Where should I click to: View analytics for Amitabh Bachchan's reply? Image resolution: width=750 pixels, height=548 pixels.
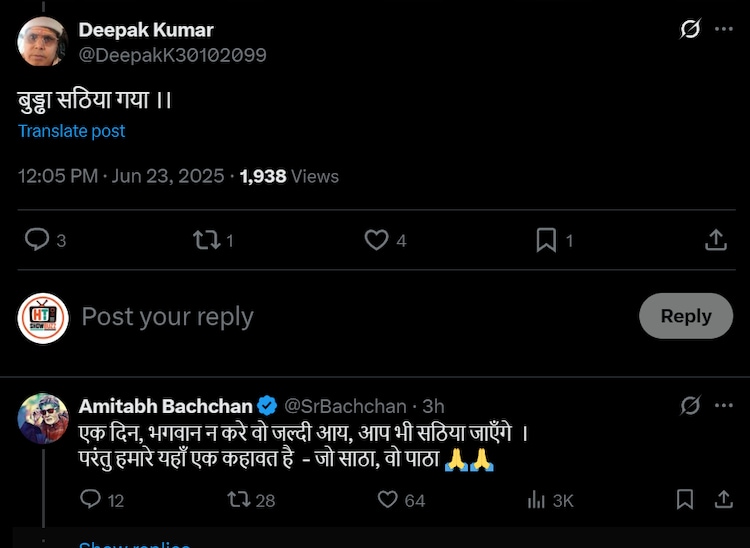[537, 499]
